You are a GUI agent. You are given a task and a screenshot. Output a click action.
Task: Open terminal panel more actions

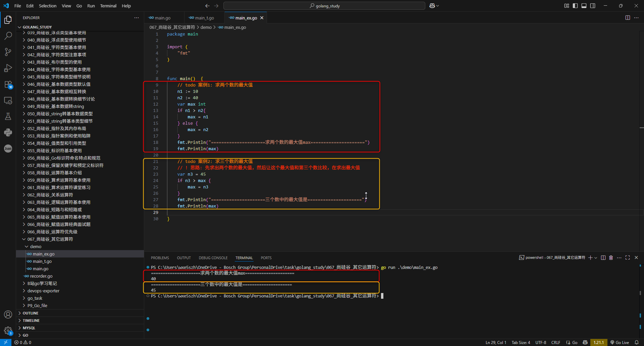click(619, 257)
